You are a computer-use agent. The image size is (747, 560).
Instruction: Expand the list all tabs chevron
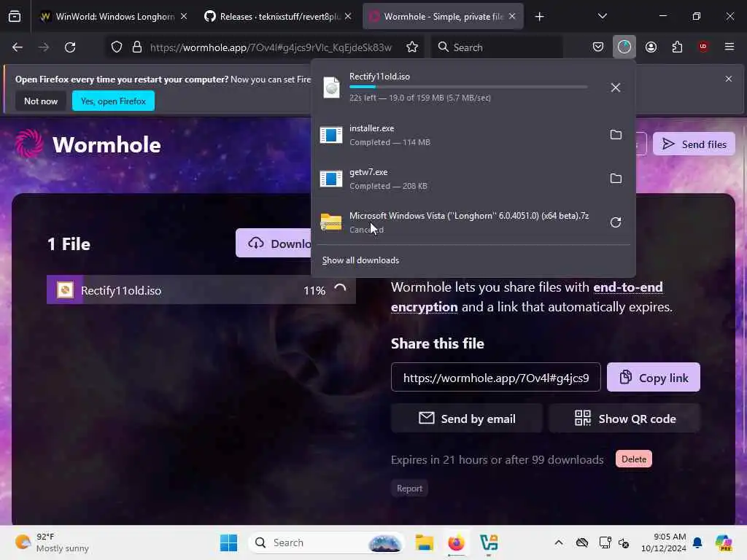pyautogui.click(x=602, y=17)
